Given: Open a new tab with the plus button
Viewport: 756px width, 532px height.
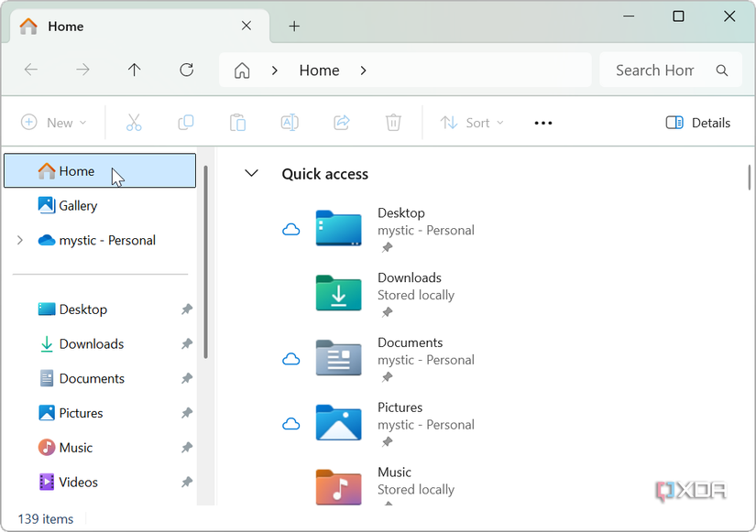Looking at the screenshot, I should coord(294,27).
